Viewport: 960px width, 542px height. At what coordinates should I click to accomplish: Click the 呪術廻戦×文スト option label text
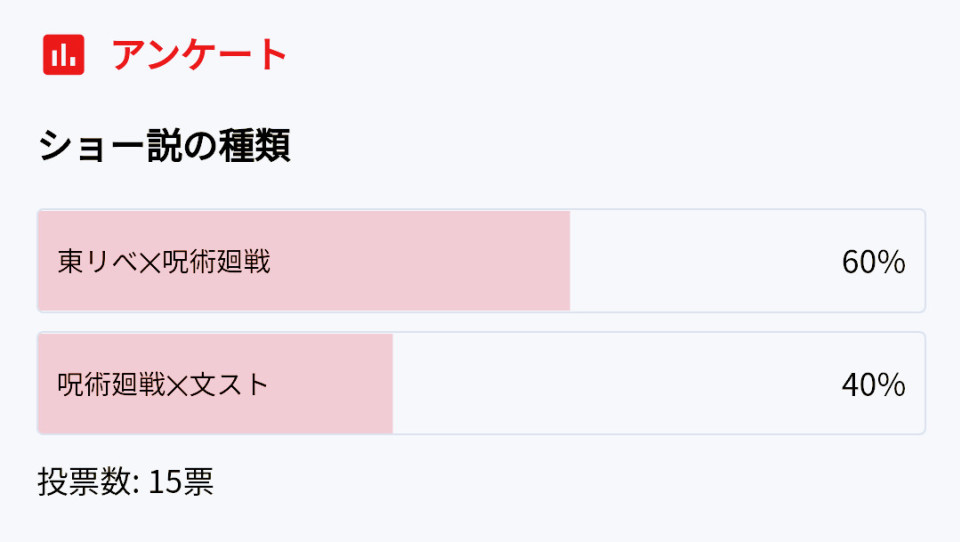coord(163,385)
